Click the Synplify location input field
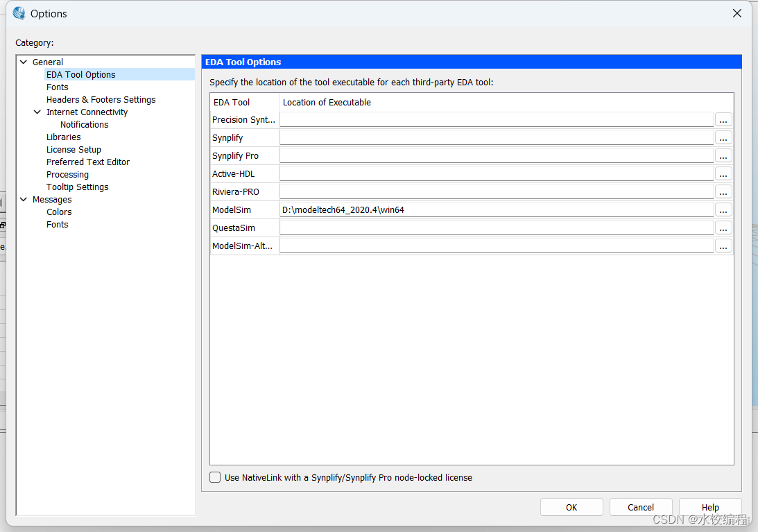Viewport: 758px width, 532px height. 497,138
